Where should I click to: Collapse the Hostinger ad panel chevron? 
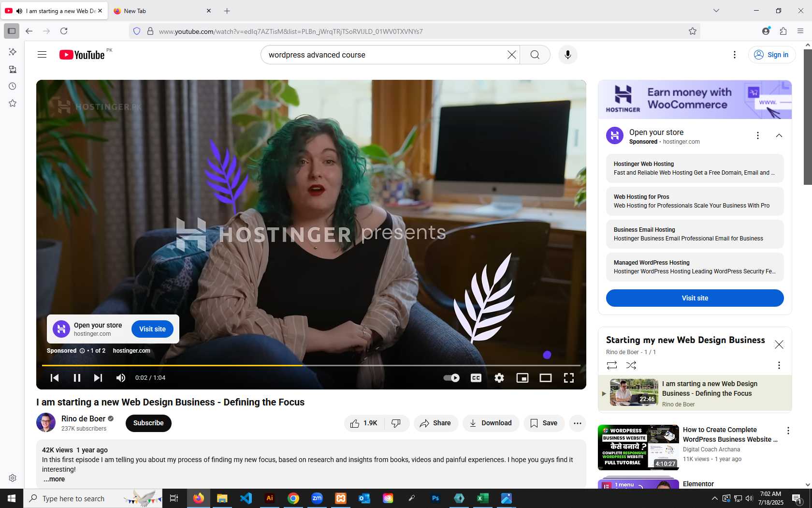pos(779,135)
